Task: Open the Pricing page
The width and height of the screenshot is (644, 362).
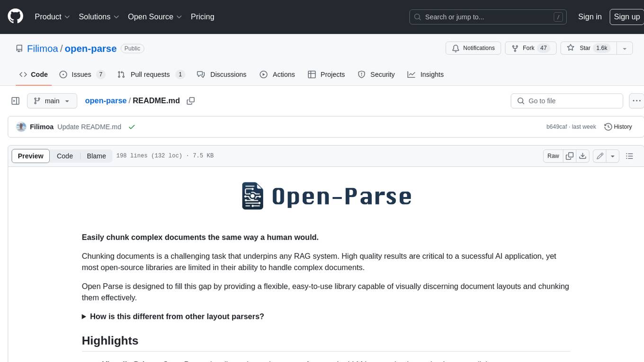Action: (202, 17)
